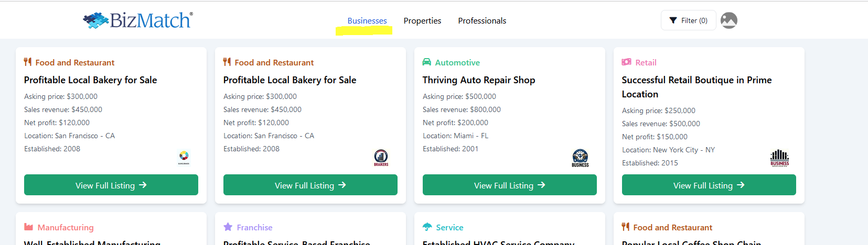Click the first bakery's colorful broker logo
This screenshot has width=868, height=245.
(184, 157)
